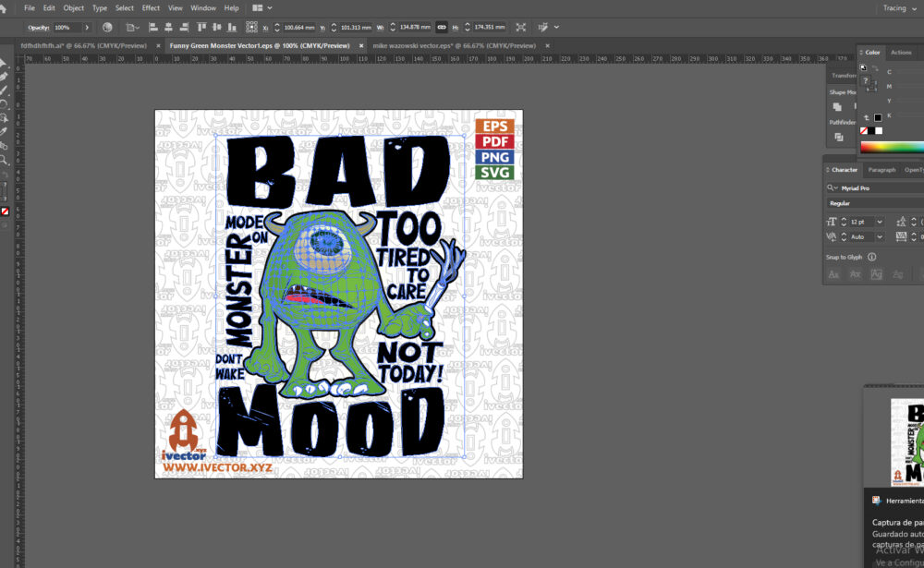Select the Pen tool in left toolbar
Image resolution: width=924 pixels, height=568 pixels.
pos(4,77)
